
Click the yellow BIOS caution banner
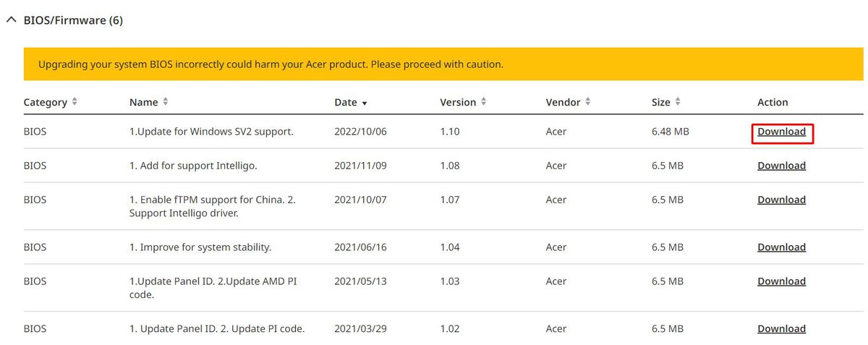point(443,64)
